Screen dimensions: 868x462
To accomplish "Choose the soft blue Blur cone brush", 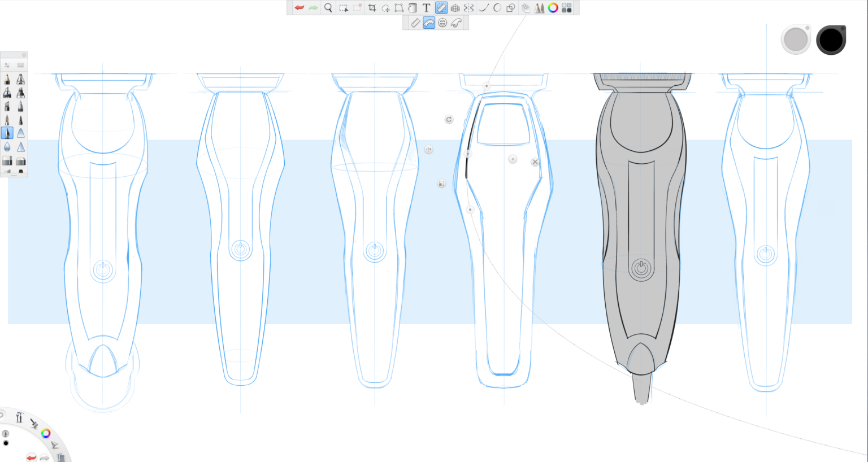I will click(20, 133).
